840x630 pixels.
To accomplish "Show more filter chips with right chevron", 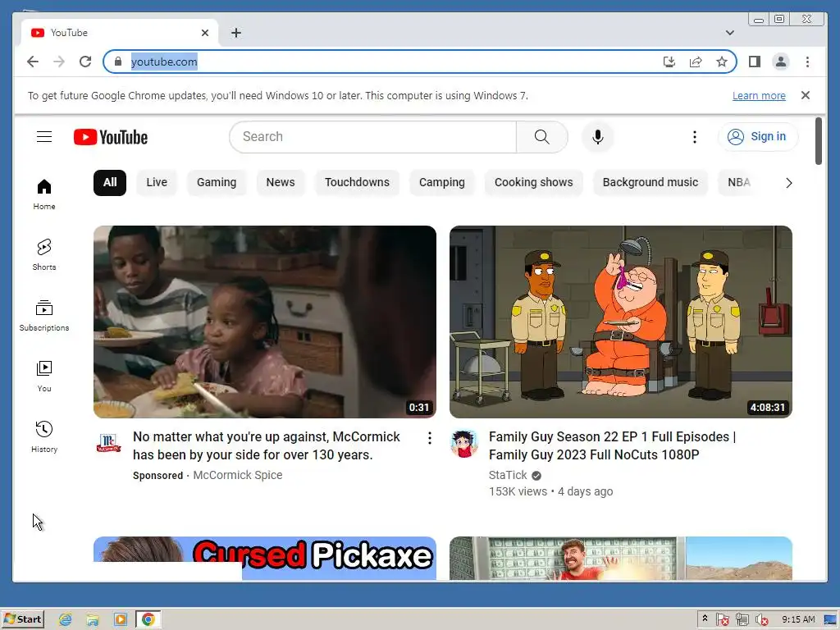I will 788,183.
